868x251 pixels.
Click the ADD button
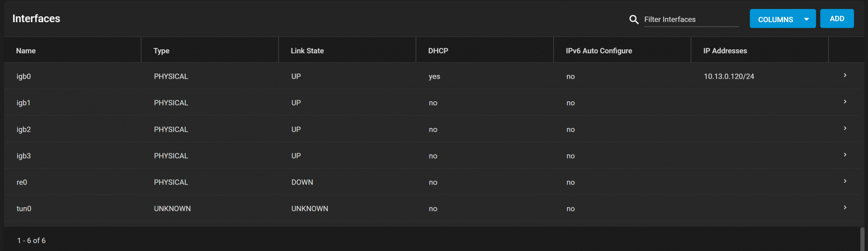coord(837,19)
